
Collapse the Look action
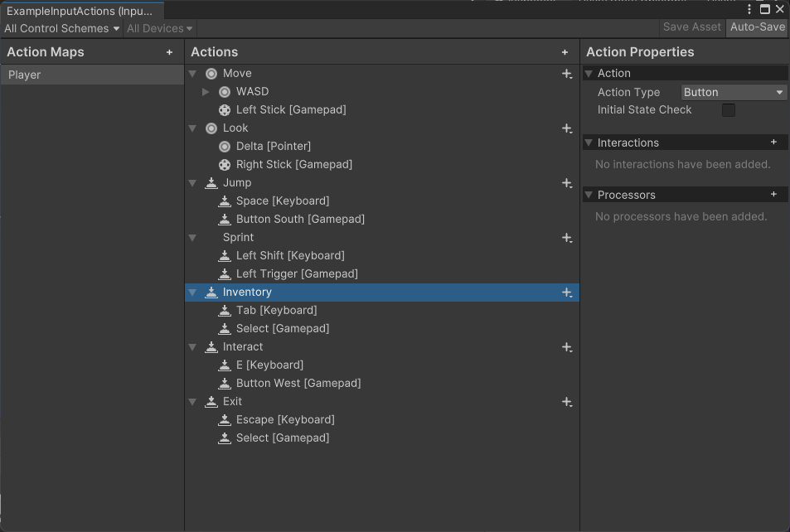[192, 128]
